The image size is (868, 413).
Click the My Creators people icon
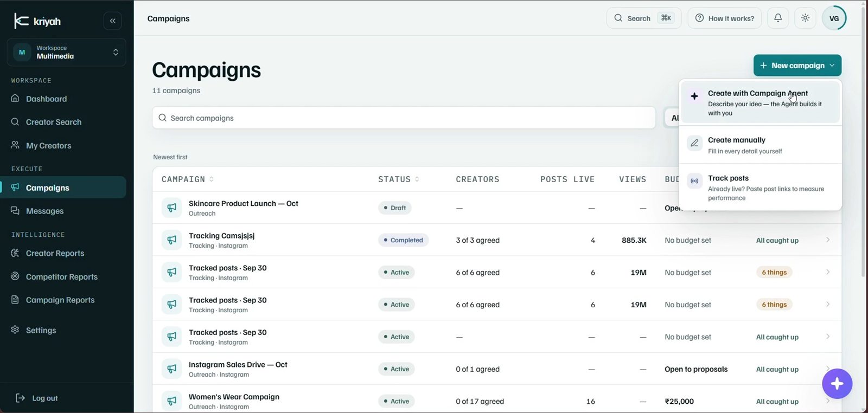[x=15, y=145]
